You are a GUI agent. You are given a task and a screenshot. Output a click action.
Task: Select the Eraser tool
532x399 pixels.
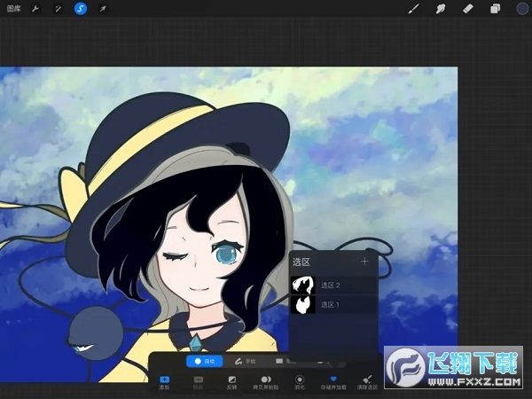pyautogui.click(x=468, y=9)
